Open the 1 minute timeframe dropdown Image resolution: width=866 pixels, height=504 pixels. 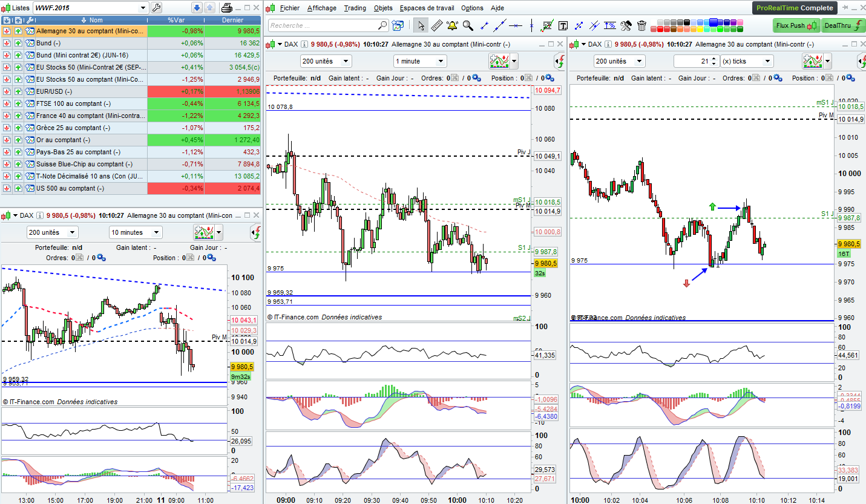tap(420, 61)
